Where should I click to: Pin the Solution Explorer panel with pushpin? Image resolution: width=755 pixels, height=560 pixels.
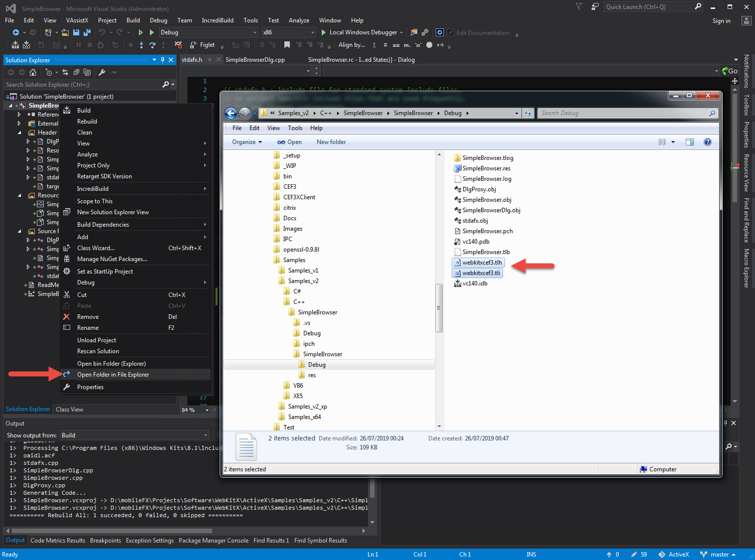162,60
